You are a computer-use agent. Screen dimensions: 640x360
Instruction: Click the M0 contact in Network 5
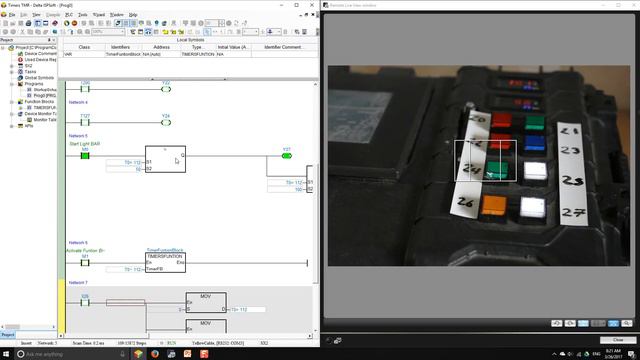point(85,156)
